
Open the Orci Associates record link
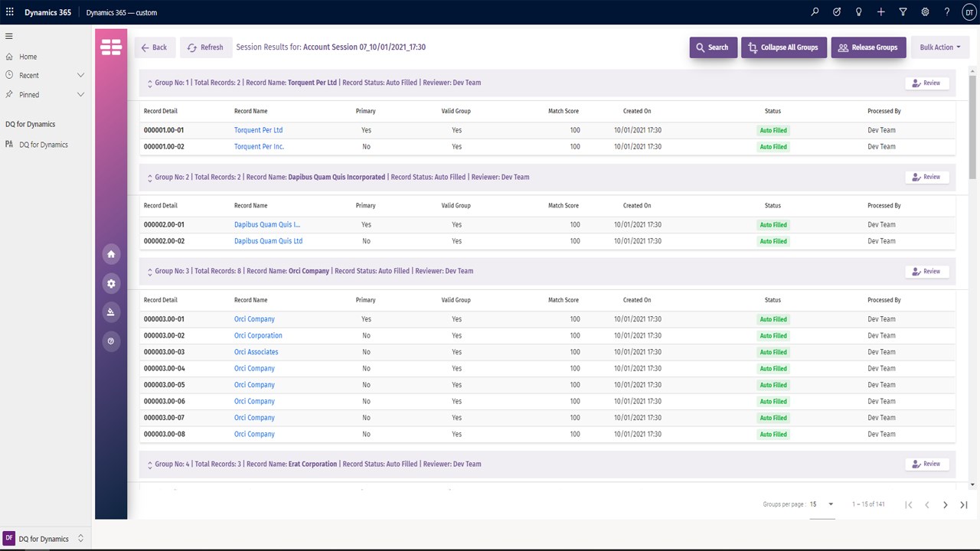[256, 352]
